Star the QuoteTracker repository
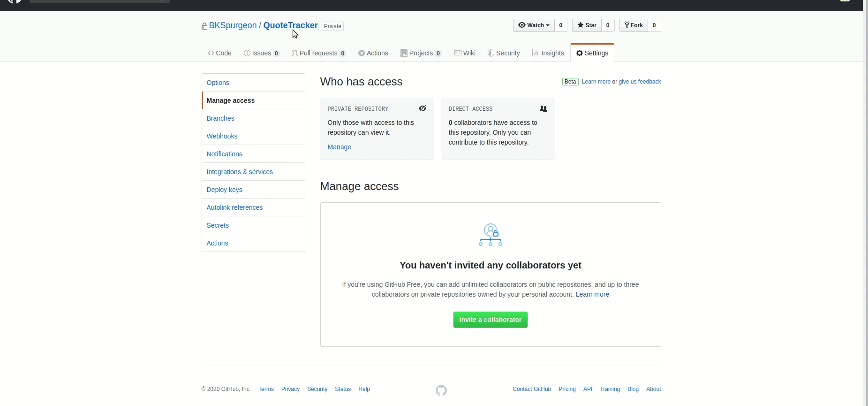This screenshot has width=868, height=406. tap(587, 25)
